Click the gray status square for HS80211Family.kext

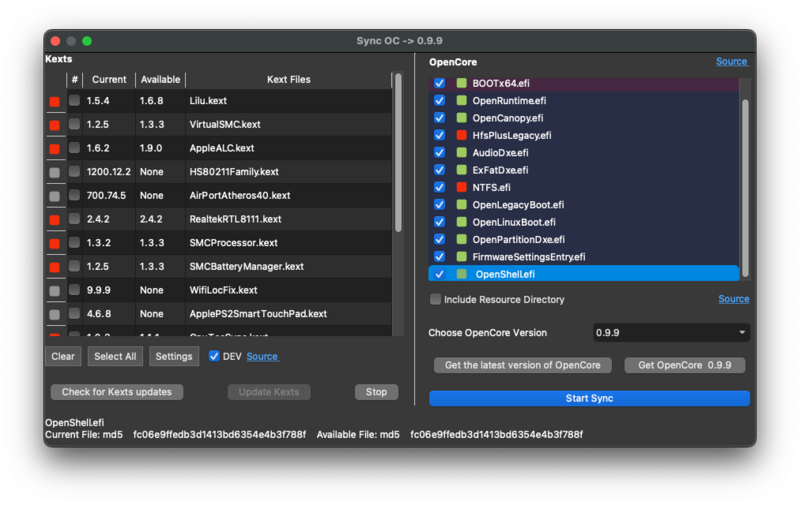(x=55, y=172)
